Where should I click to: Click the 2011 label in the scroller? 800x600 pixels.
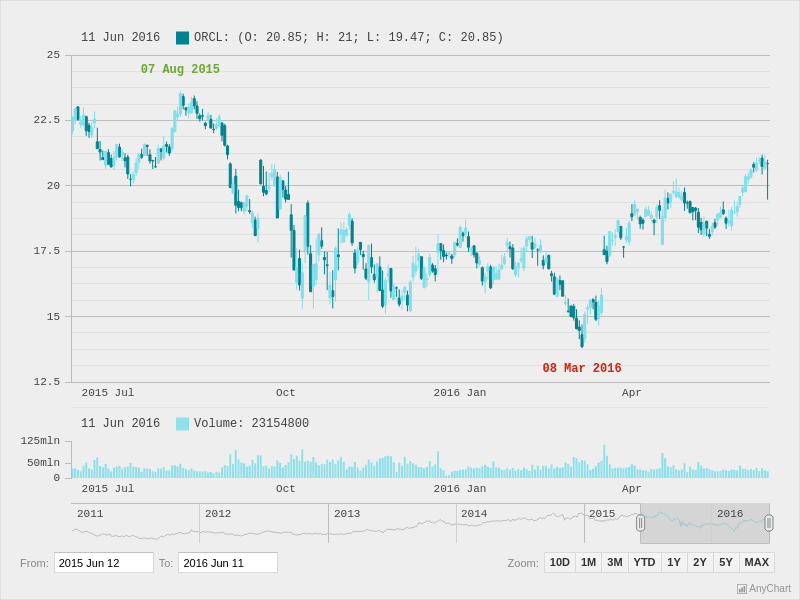tap(90, 514)
